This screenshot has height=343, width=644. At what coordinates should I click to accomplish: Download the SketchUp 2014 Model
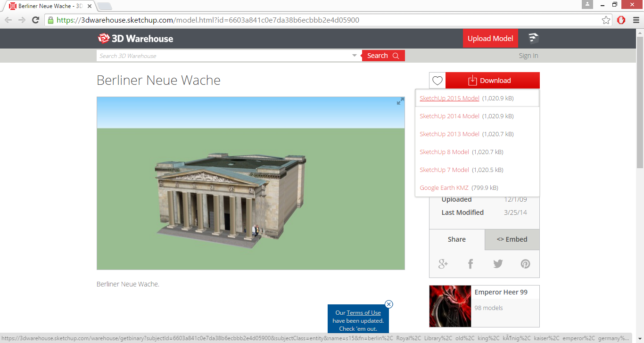pyautogui.click(x=449, y=116)
